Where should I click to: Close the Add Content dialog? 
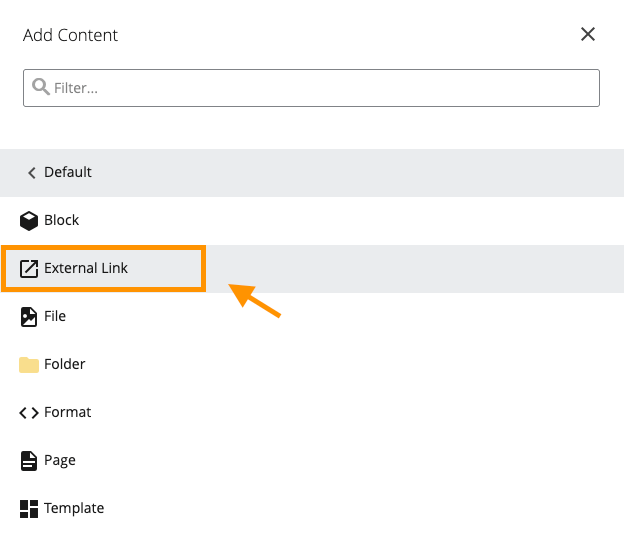tap(588, 35)
